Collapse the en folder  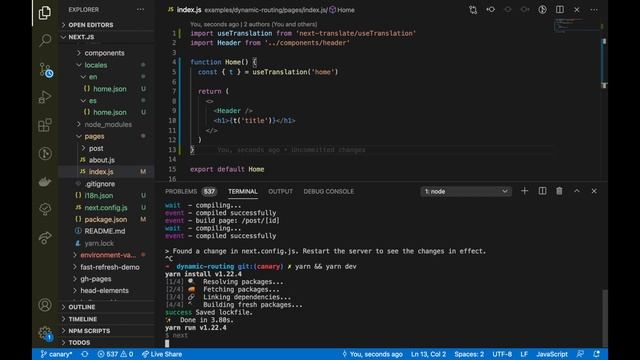(x=107, y=77)
